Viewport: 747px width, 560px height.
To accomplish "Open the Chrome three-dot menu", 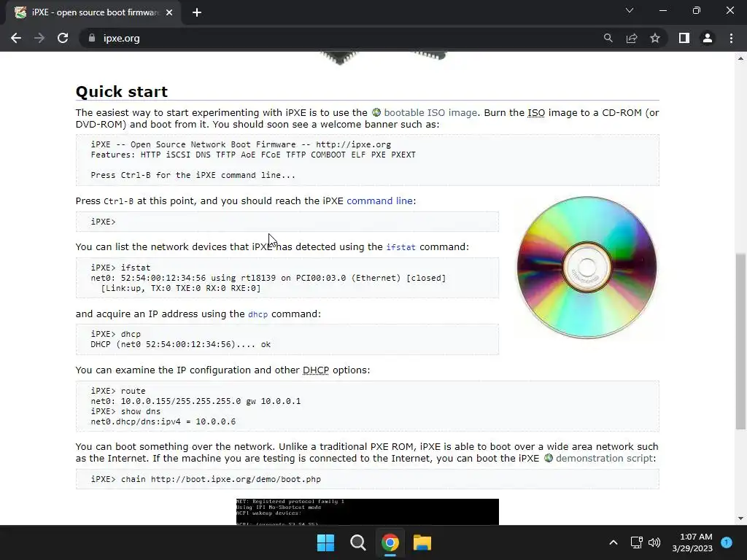I will (731, 38).
